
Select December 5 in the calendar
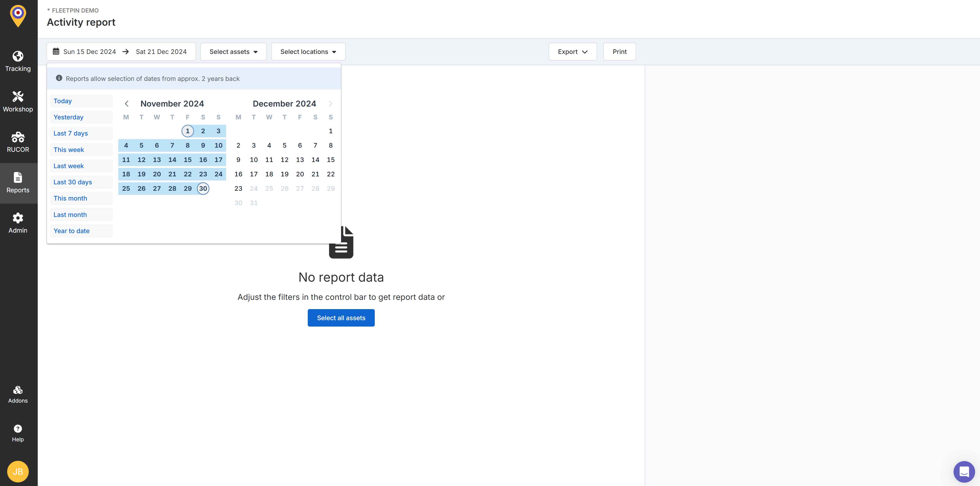285,145
